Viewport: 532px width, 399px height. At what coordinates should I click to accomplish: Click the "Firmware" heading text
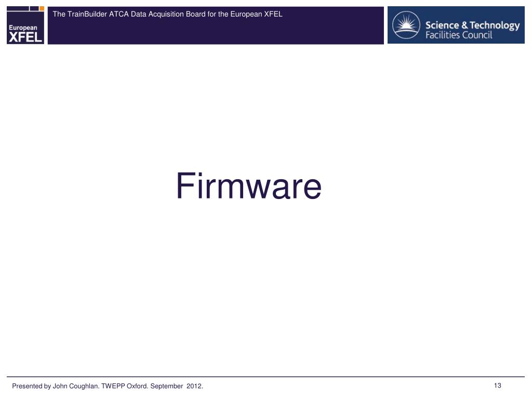tap(249, 186)
